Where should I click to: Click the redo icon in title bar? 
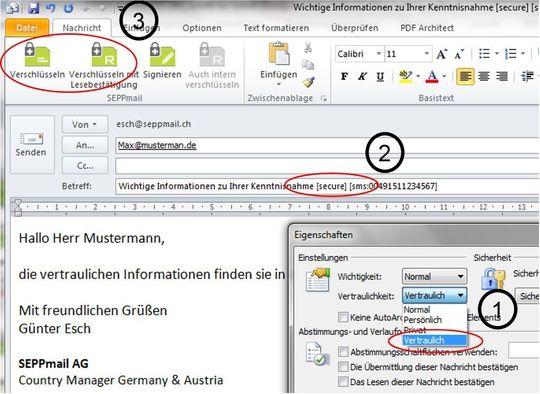[x=68, y=8]
